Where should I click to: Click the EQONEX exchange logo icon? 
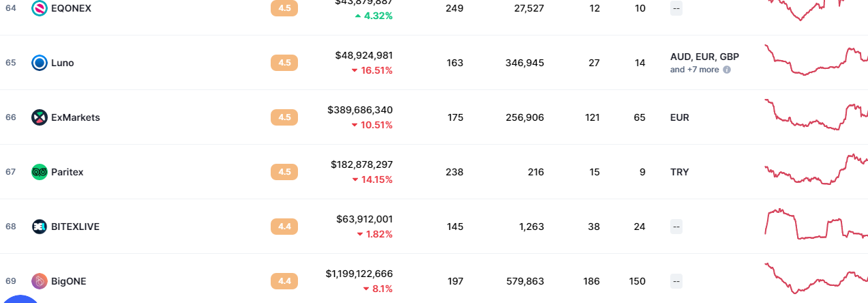[x=40, y=8]
